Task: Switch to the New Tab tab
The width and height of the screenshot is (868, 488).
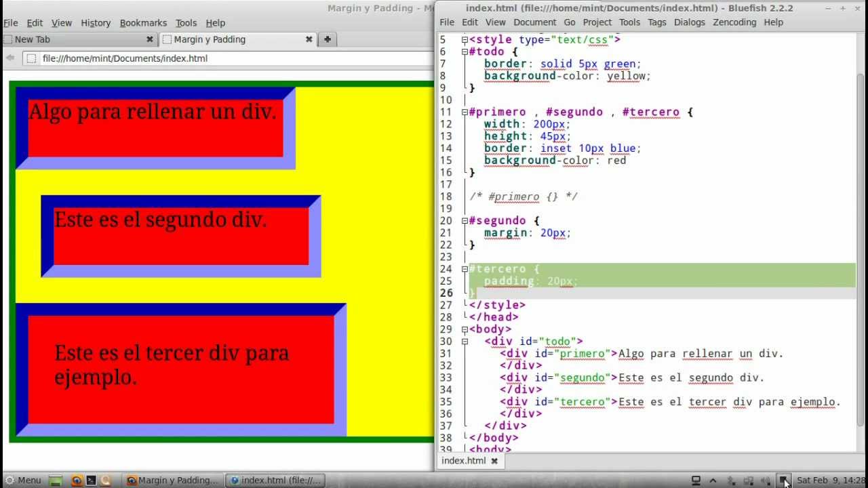Action: point(79,39)
